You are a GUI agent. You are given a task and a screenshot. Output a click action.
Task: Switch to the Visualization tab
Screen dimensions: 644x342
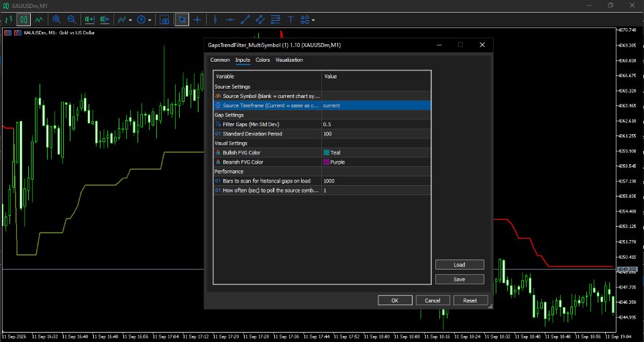click(289, 60)
